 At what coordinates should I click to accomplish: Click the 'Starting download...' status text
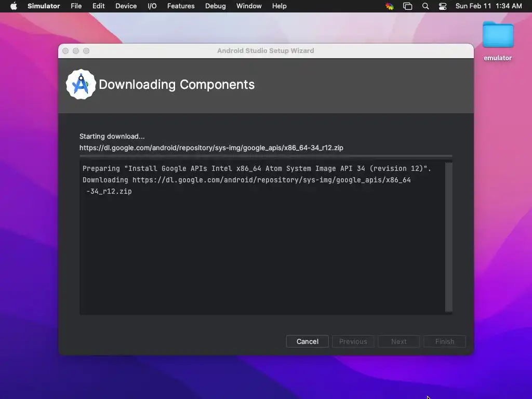pos(112,137)
